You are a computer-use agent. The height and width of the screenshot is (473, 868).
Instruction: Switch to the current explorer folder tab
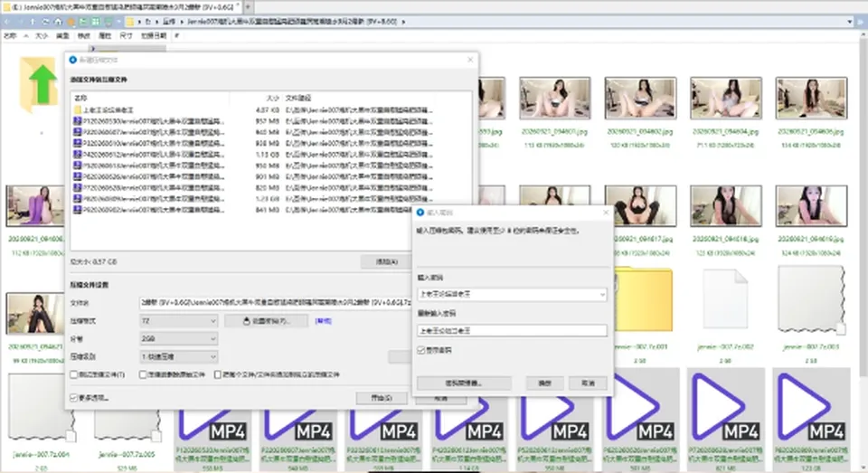click(x=121, y=7)
